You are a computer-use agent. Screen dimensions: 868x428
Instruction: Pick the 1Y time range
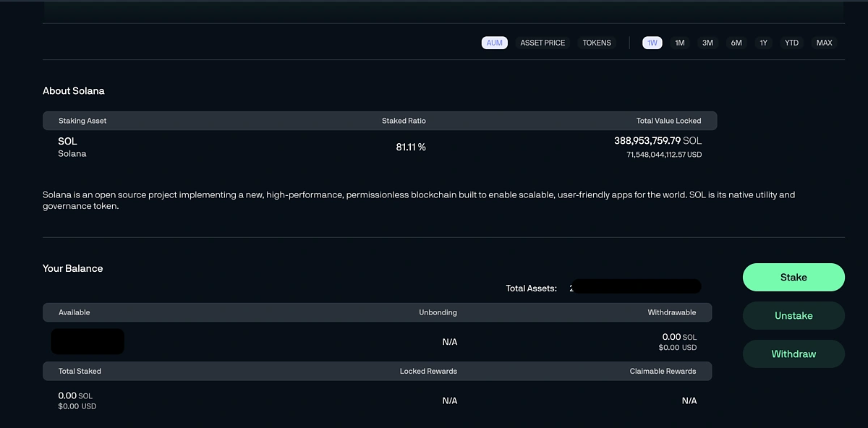(x=763, y=43)
